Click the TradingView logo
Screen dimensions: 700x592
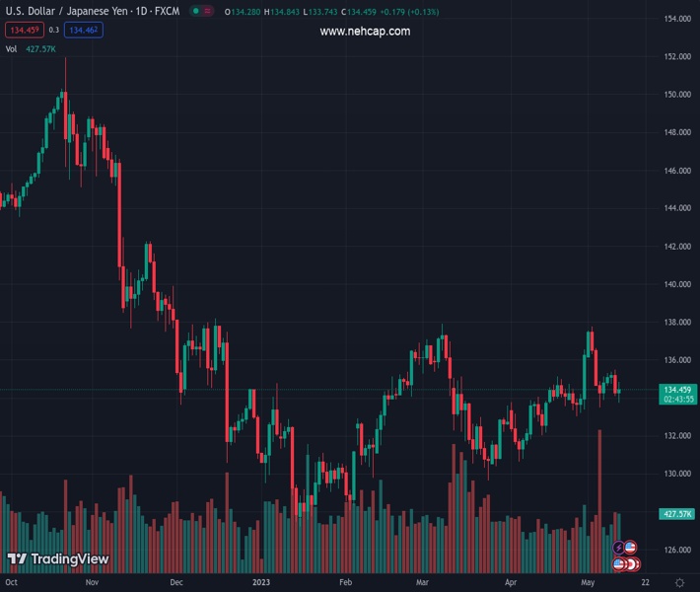(x=58, y=559)
